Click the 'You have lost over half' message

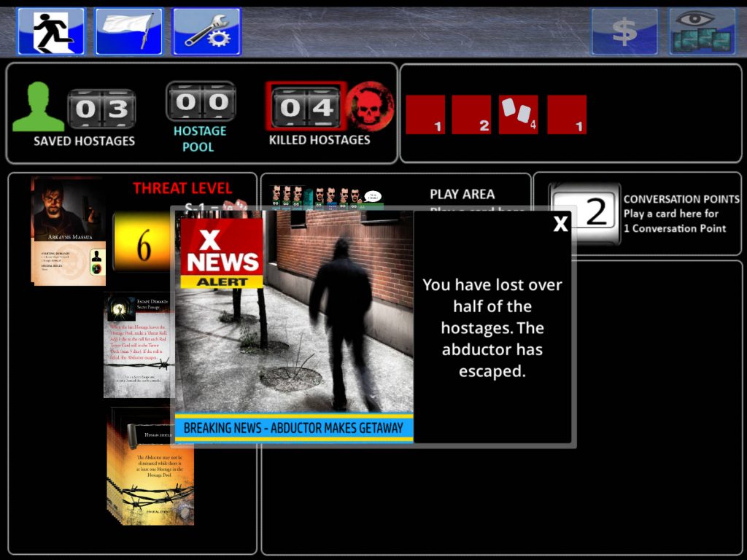492,327
